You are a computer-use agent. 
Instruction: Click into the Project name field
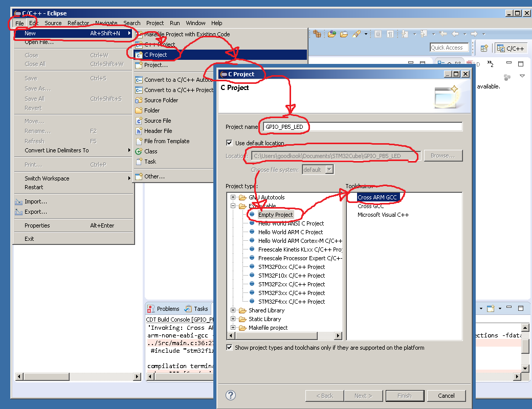(x=363, y=127)
